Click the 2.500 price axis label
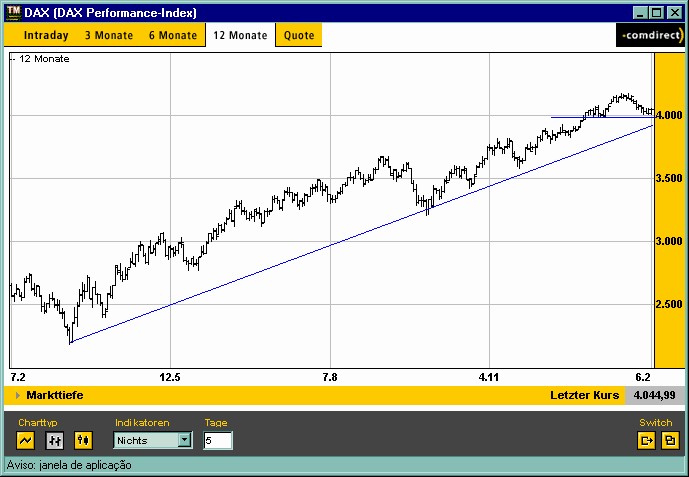Image resolution: width=689 pixels, height=477 pixels. point(669,304)
